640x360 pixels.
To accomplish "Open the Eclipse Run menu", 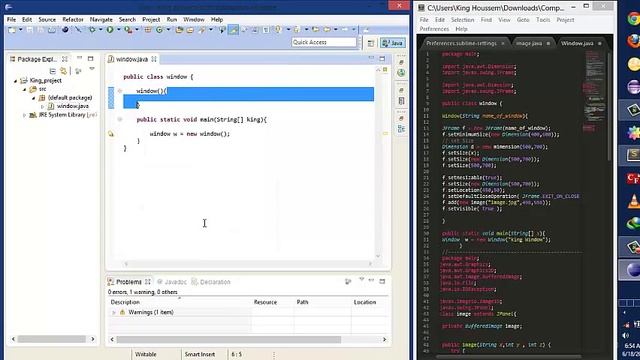I will tap(172, 20).
